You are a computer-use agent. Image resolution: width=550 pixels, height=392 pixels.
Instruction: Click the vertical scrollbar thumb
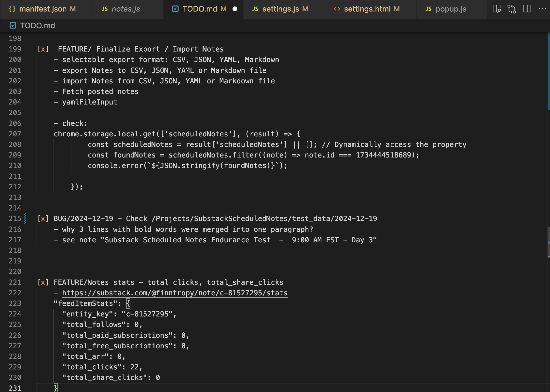(x=549, y=242)
